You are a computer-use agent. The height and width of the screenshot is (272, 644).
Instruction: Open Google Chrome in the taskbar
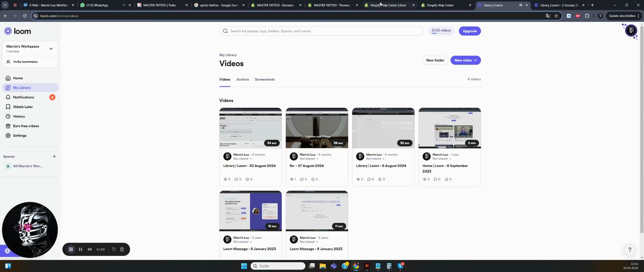[356, 266]
